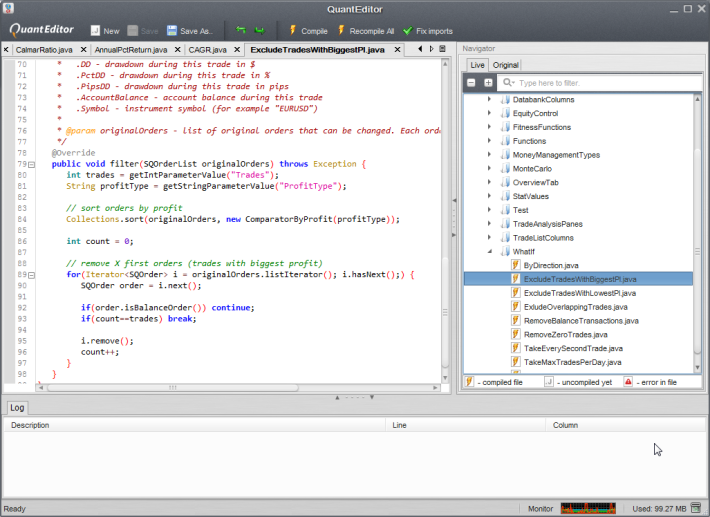710x517 pixels.
Task: Expand all tree nodes icon
Action: [x=488, y=83]
